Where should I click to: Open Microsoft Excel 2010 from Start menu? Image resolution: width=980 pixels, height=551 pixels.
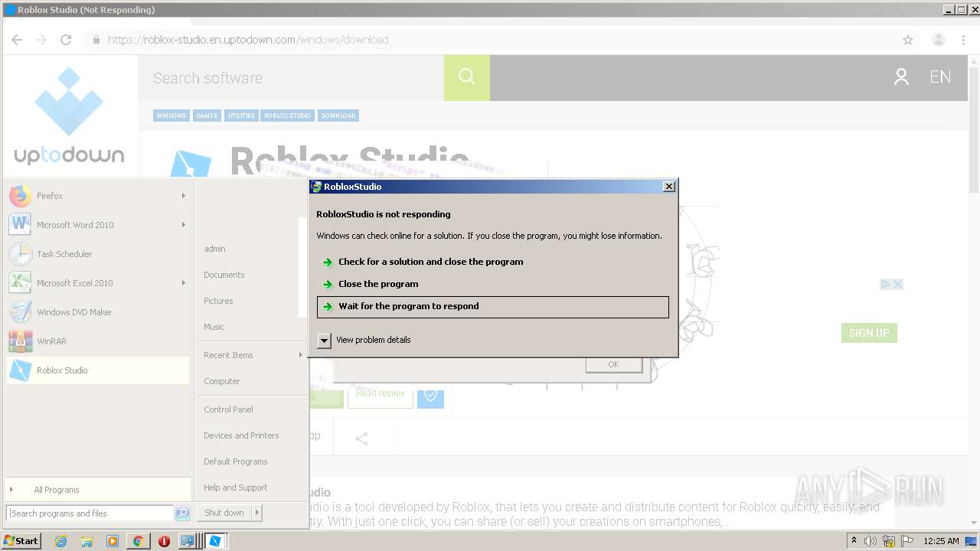pos(97,283)
